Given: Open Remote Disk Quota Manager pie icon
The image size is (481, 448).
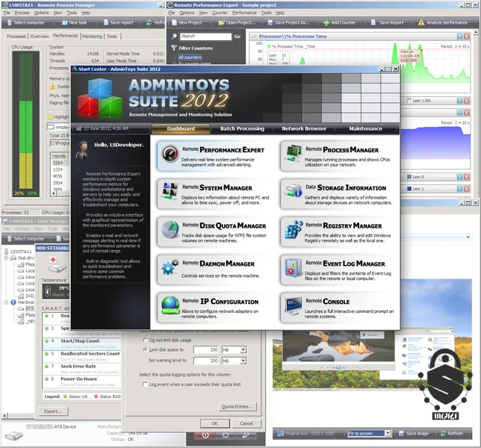Looking at the screenshot, I should coord(170,229).
